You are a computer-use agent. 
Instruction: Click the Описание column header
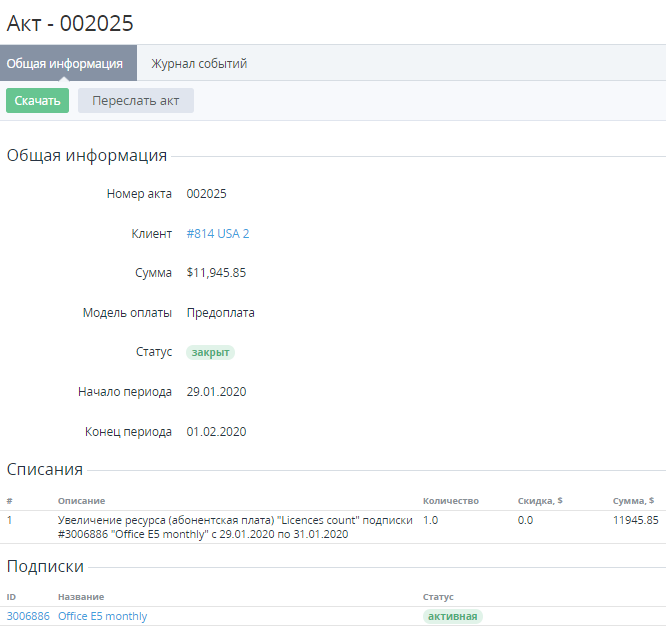pos(81,501)
